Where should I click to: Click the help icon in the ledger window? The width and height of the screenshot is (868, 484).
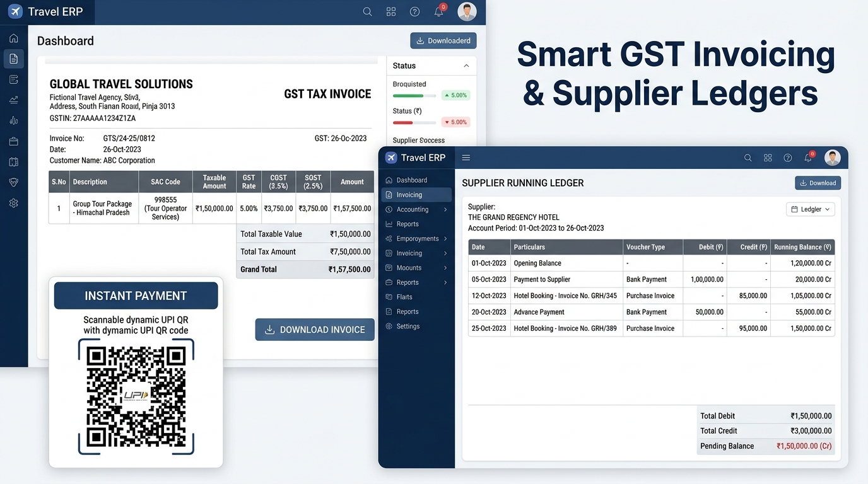click(788, 158)
